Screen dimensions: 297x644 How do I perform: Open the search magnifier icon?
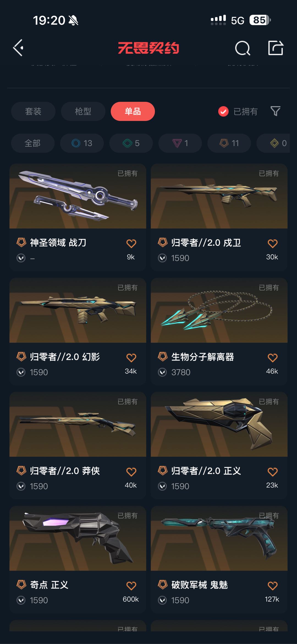pos(243,48)
